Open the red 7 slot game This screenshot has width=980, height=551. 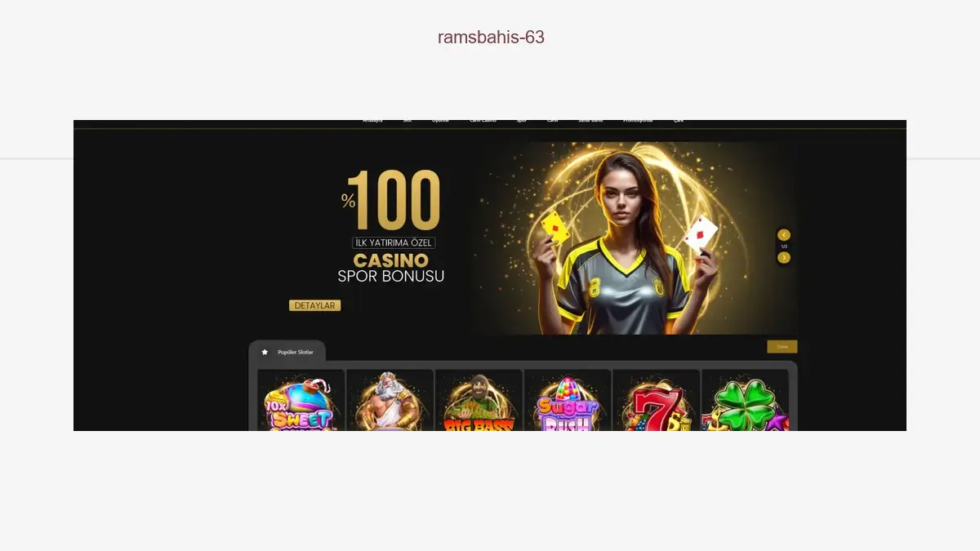click(656, 401)
